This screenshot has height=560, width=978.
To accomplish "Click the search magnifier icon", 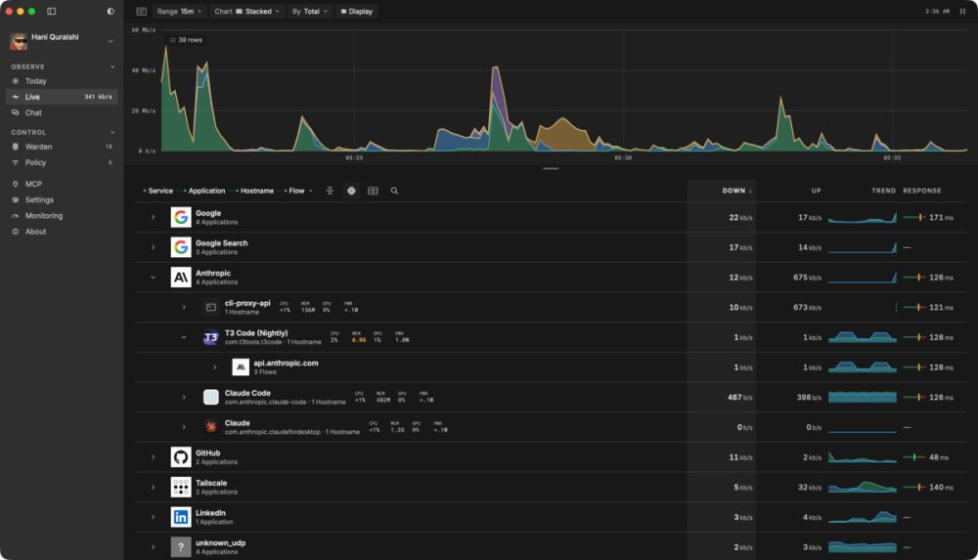I will coord(395,191).
